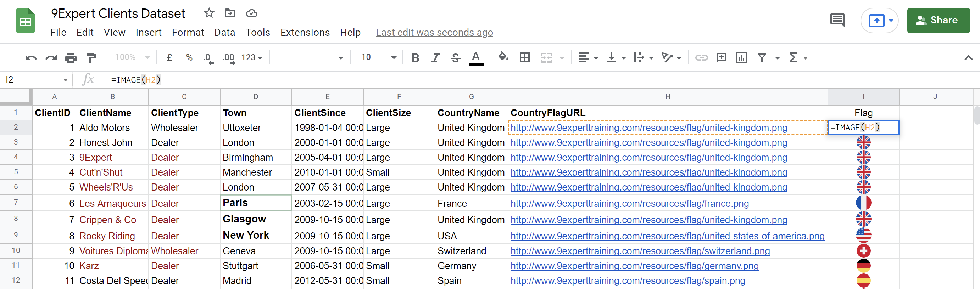This screenshot has width=980, height=289.
Task: Open the font size dropdown
Action: point(394,58)
